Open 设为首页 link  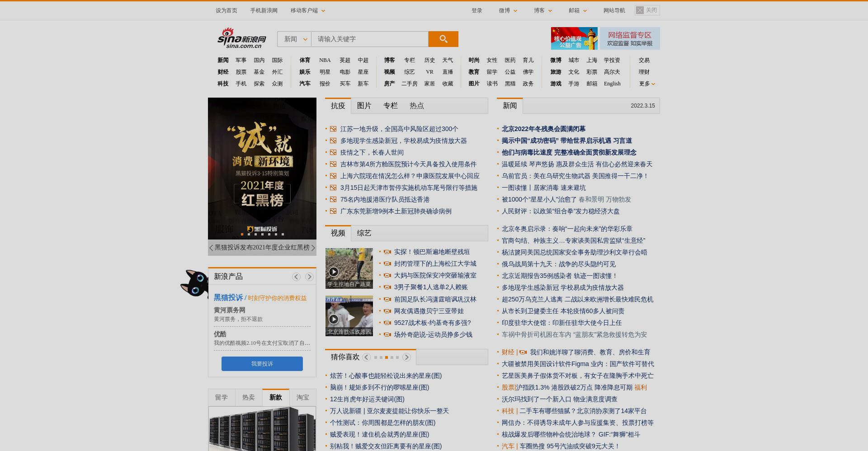click(x=226, y=10)
